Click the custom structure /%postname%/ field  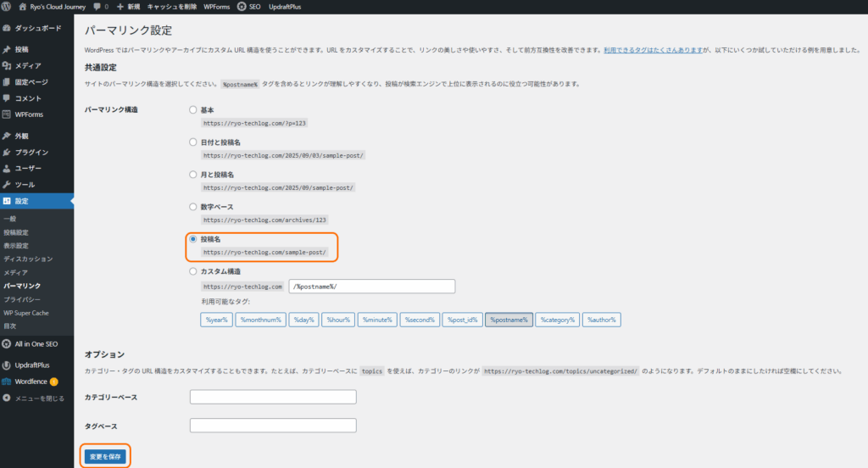point(372,287)
